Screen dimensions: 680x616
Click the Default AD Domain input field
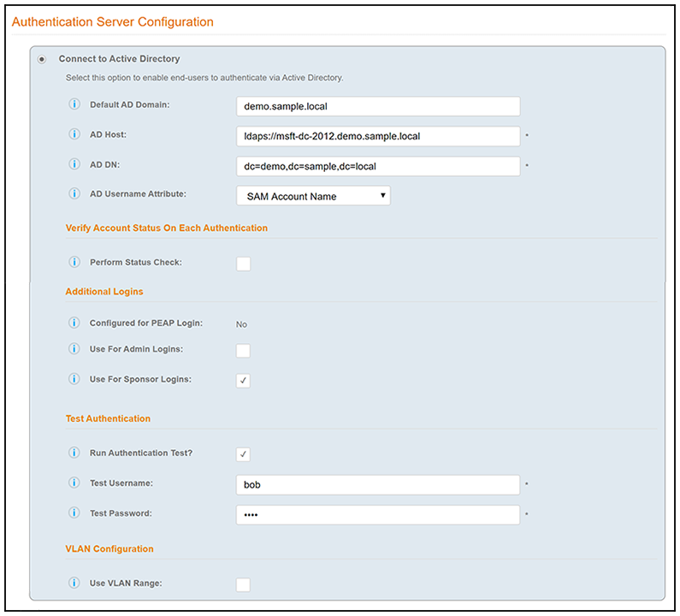(378, 106)
